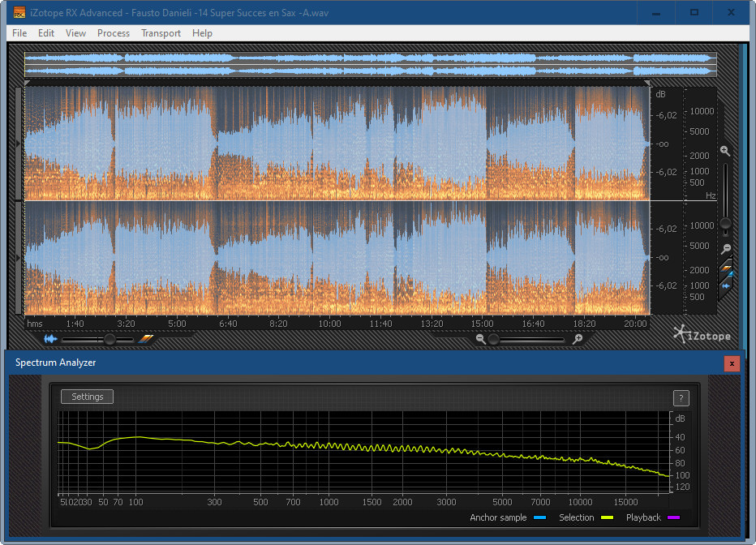This screenshot has width=756, height=545.
Task: Toggle the spectrogram amplitude scale icon on right
Action: point(727,268)
